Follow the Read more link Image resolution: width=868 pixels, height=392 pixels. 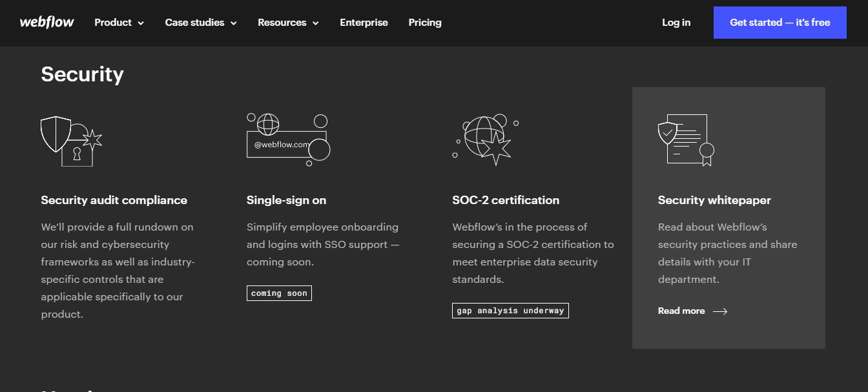point(681,311)
